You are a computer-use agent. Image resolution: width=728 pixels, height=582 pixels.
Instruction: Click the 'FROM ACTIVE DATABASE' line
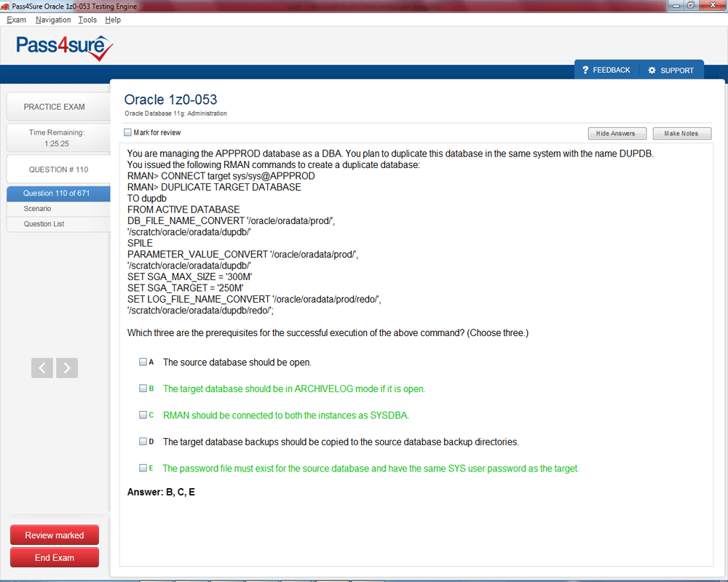pos(183,210)
